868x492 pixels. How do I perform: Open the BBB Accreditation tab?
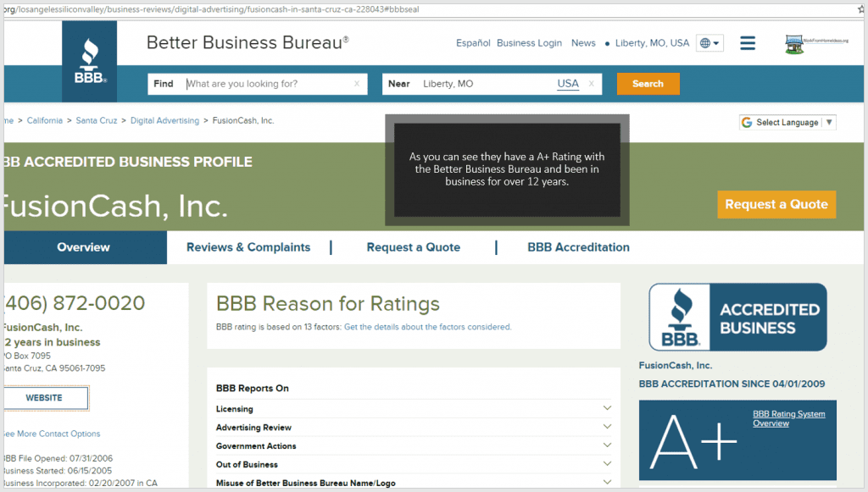point(578,247)
